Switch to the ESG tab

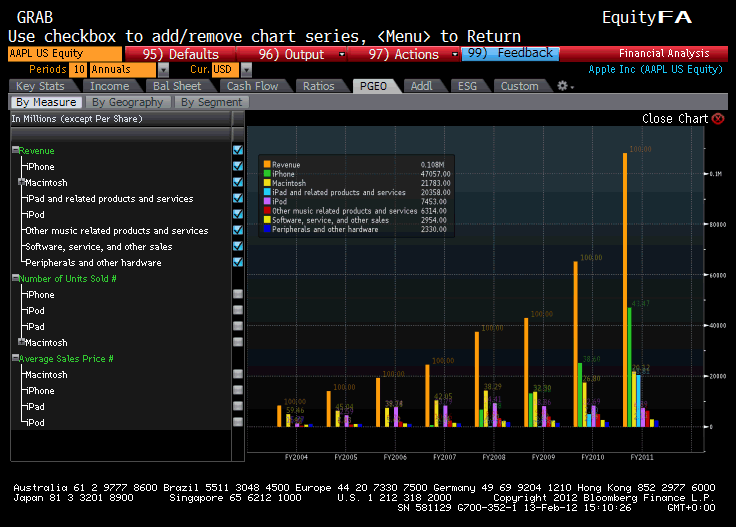tap(467, 86)
